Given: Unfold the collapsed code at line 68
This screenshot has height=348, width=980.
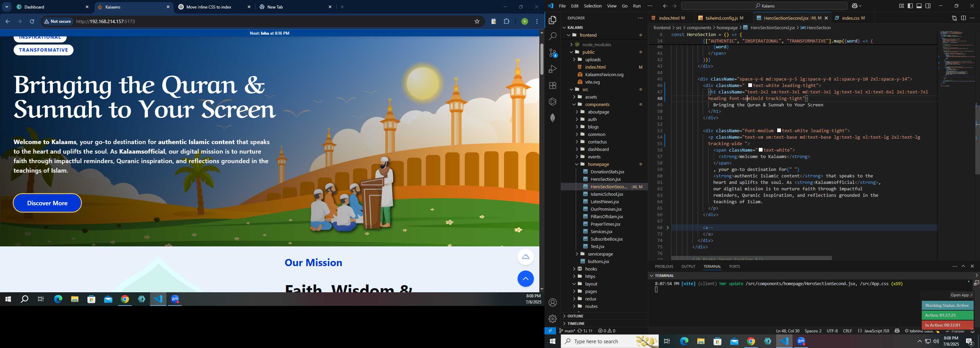Looking at the screenshot, I should coord(668,228).
